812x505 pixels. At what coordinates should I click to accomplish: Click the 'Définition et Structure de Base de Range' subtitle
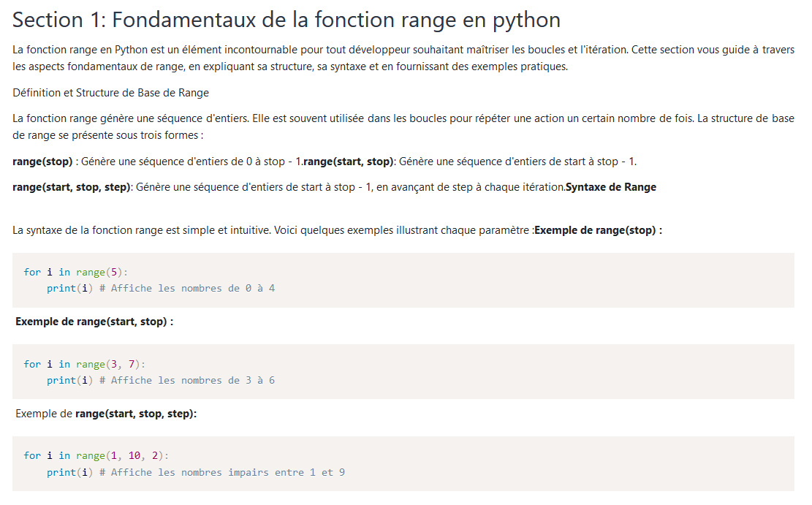pyautogui.click(x=110, y=93)
